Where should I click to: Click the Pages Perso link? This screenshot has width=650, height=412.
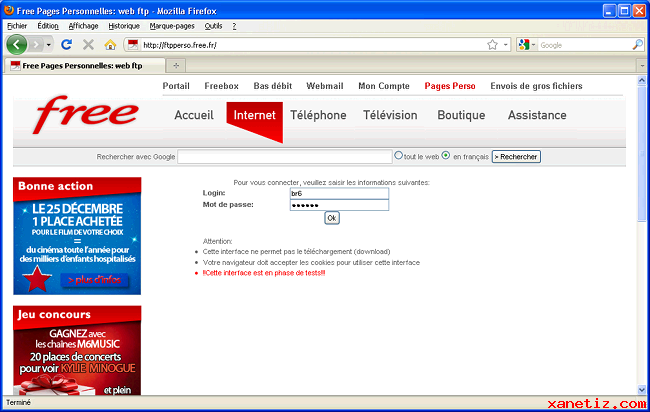pyautogui.click(x=450, y=86)
